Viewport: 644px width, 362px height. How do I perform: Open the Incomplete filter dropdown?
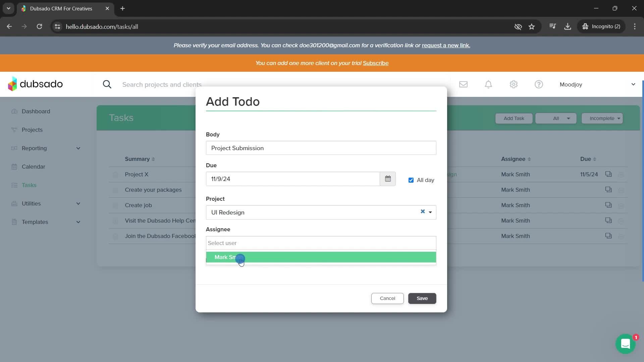tap(602, 118)
